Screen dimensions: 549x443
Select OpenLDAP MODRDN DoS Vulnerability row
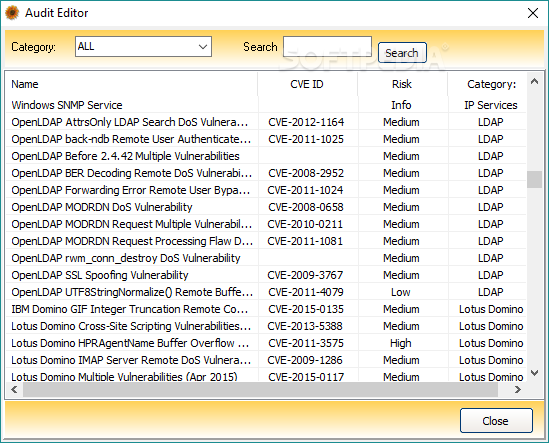point(266,207)
